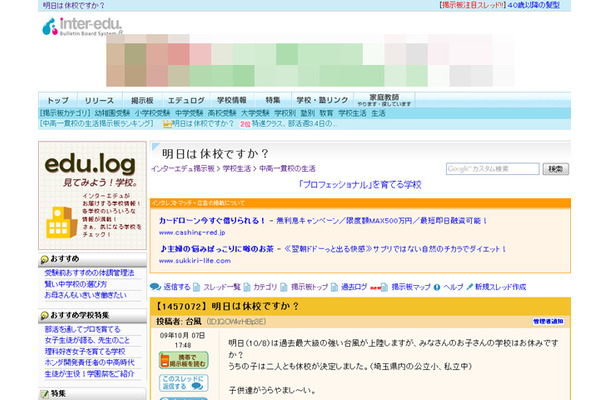Click 返信する link
Viewport: 610px width, 400px height.
177,287
